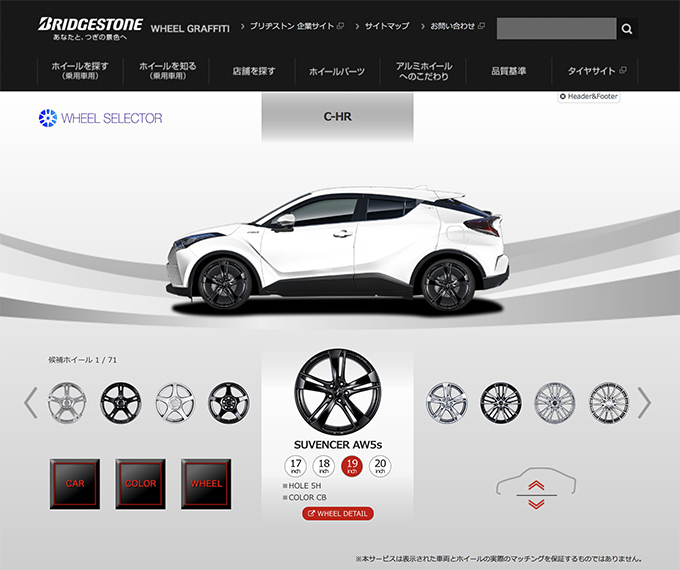680x570 pixels.
Task: Select first silver five-spoke wheel thumbnail
Action: click(x=67, y=403)
